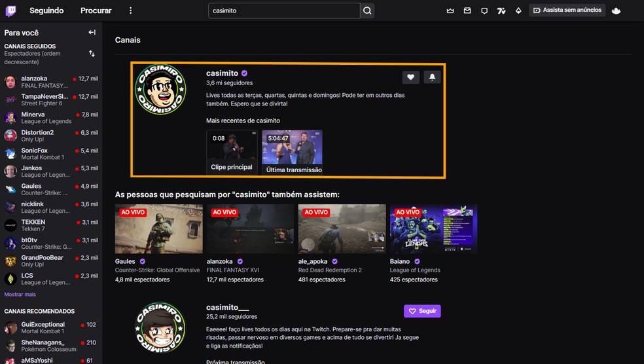The width and height of the screenshot is (644, 364).
Task: Open Baiano live stream thumbnail
Action: (x=434, y=229)
